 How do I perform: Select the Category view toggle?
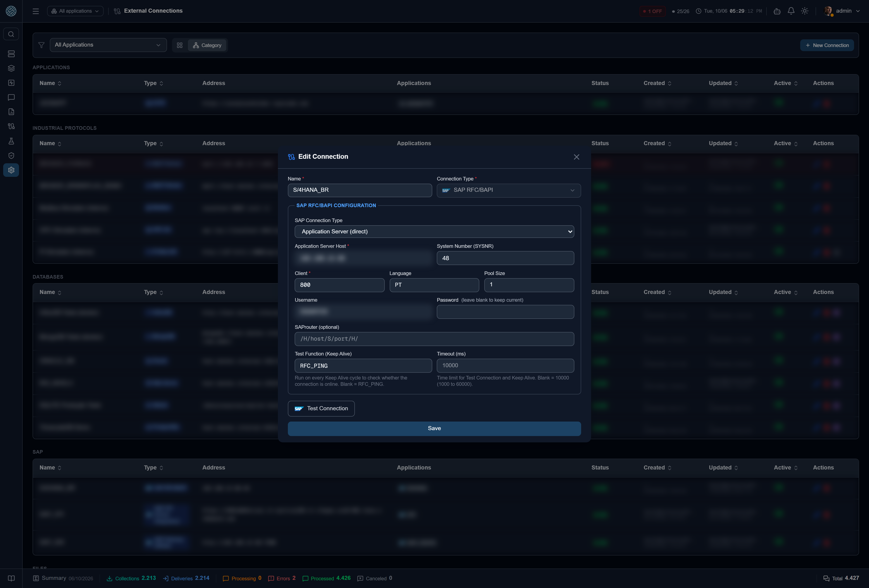207,45
